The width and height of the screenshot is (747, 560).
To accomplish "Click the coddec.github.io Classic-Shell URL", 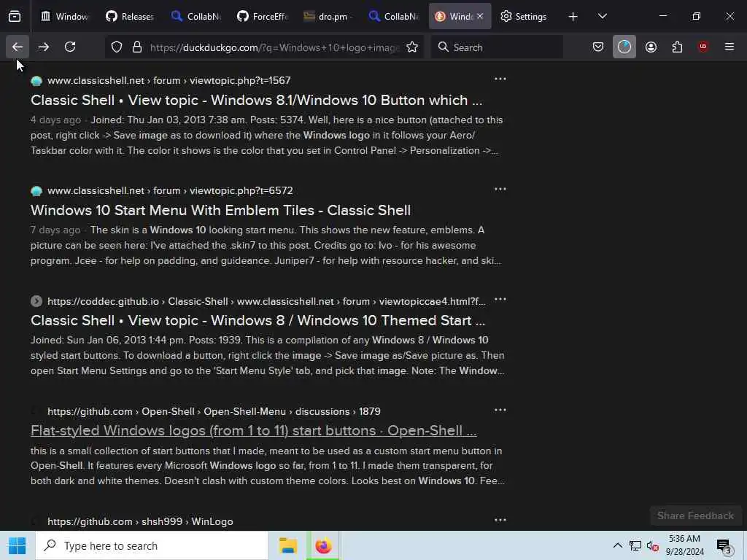I will coord(266,301).
